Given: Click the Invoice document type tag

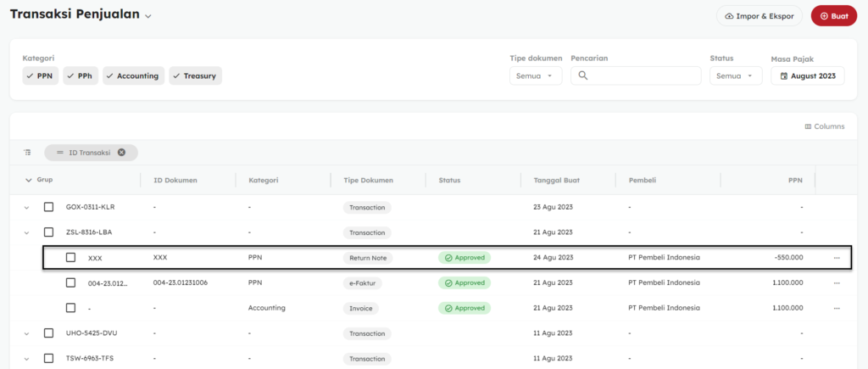Looking at the screenshot, I should click(x=361, y=308).
